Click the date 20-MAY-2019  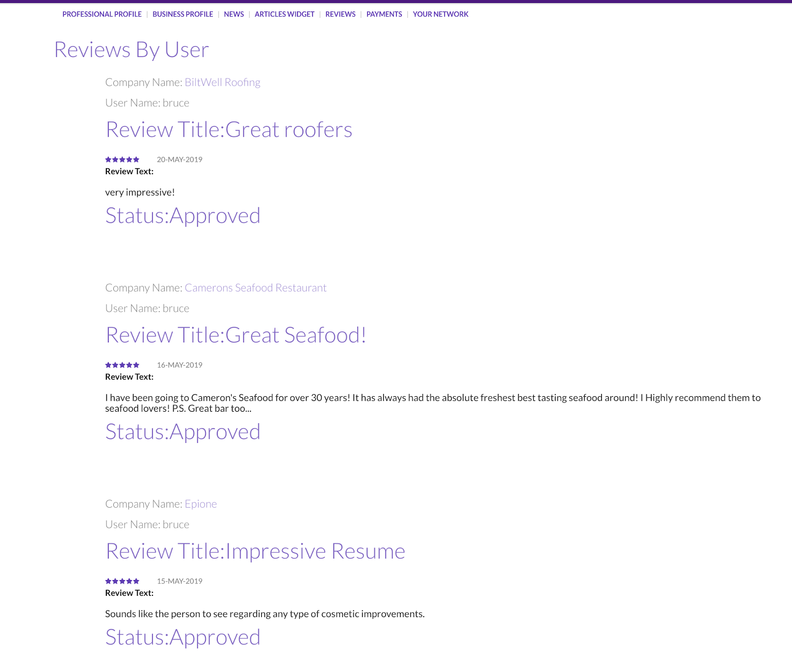point(180,159)
